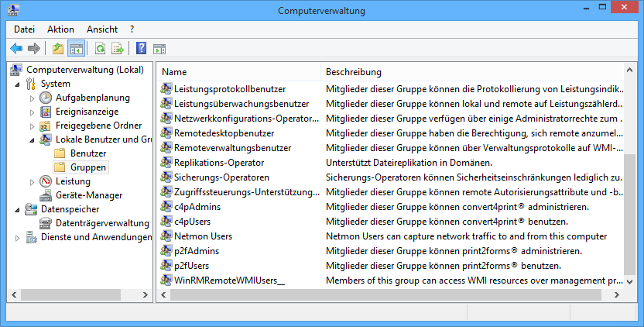
Task: Select the Benutzer folder in tree
Action: tap(87, 153)
